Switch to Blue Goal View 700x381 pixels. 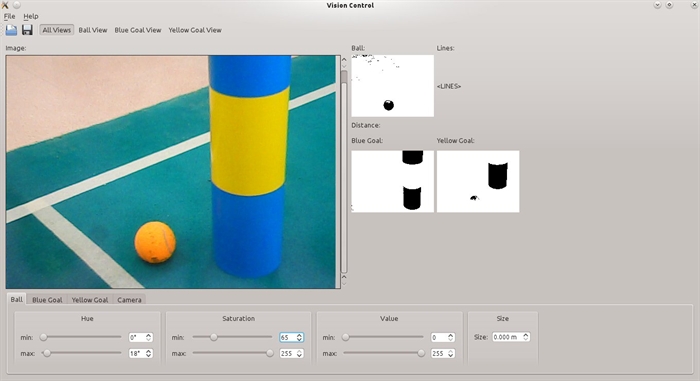[x=138, y=30]
